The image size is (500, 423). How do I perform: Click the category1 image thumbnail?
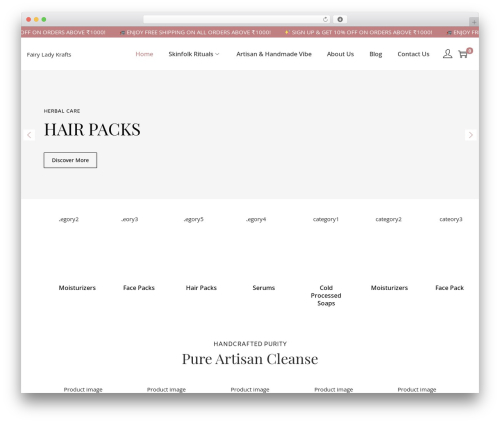[x=326, y=219]
